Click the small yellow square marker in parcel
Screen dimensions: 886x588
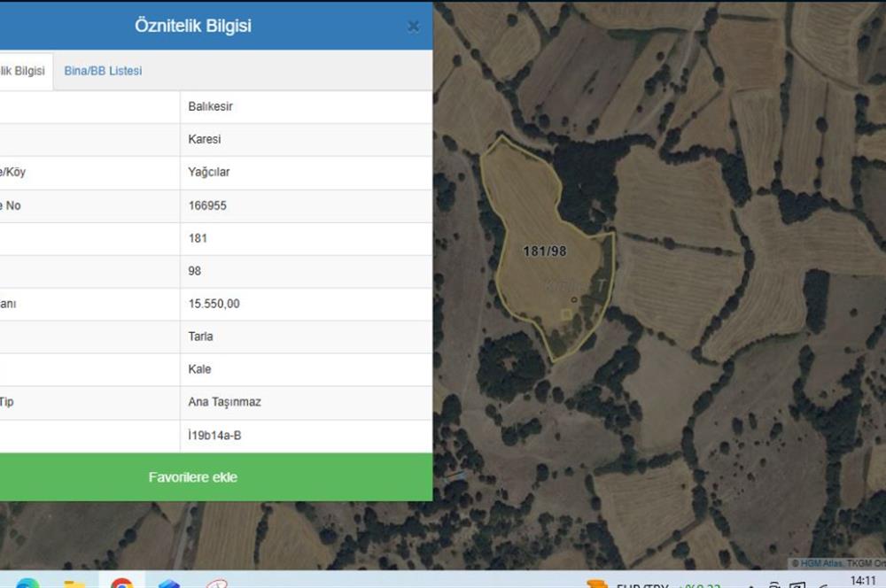(x=566, y=313)
